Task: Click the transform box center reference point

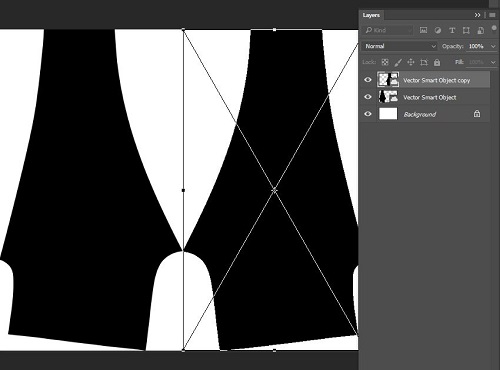Action: coord(274,190)
